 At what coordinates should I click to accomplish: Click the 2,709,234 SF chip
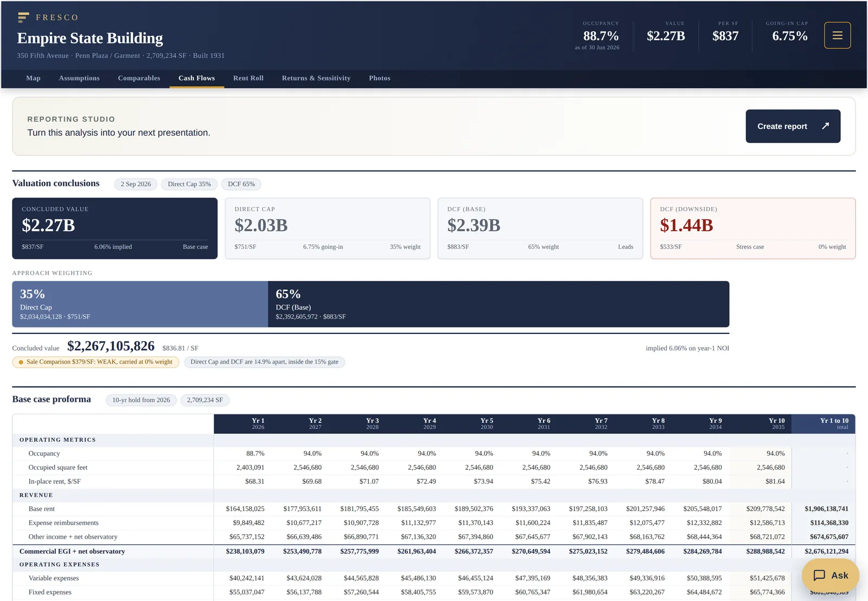(x=205, y=400)
